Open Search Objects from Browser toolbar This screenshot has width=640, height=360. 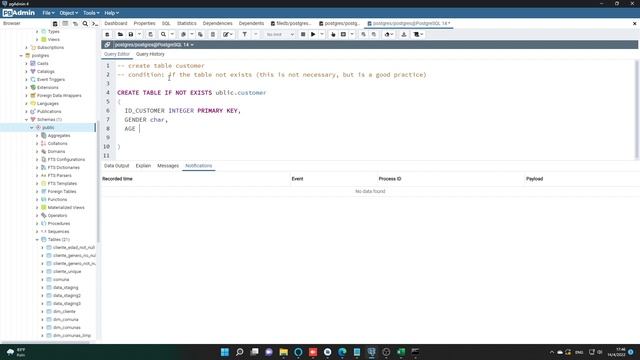pyautogui.click(x=85, y=24)
